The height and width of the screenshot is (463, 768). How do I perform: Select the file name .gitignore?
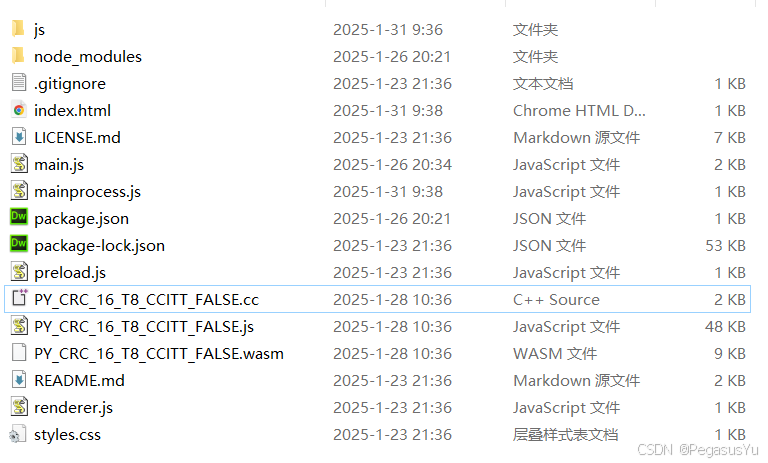pos(70,84)
